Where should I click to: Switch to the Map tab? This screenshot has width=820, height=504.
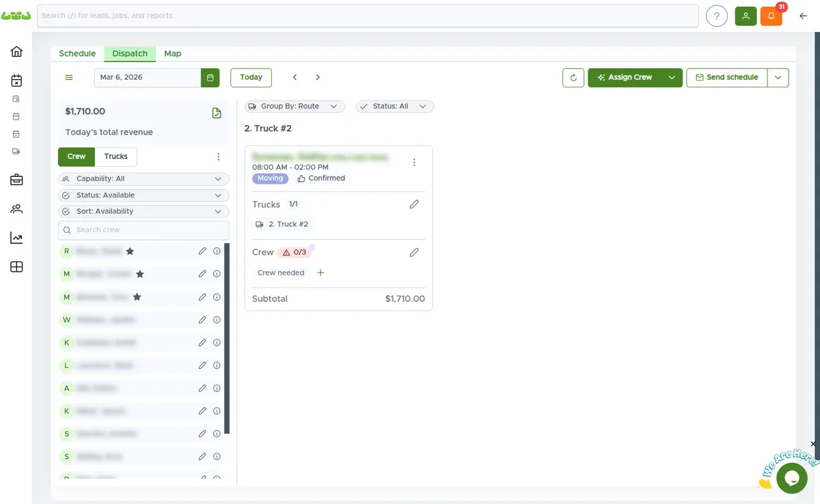172,53
